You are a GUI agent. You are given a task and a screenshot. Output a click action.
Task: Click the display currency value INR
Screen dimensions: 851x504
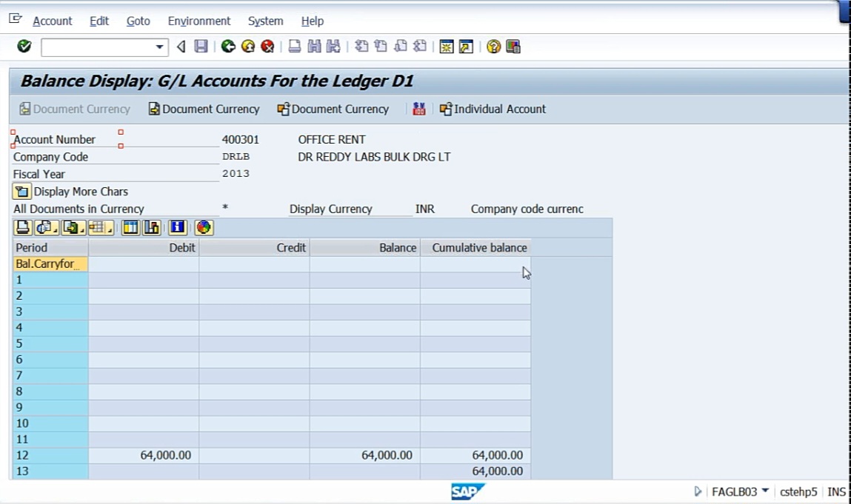pos(425,209)
